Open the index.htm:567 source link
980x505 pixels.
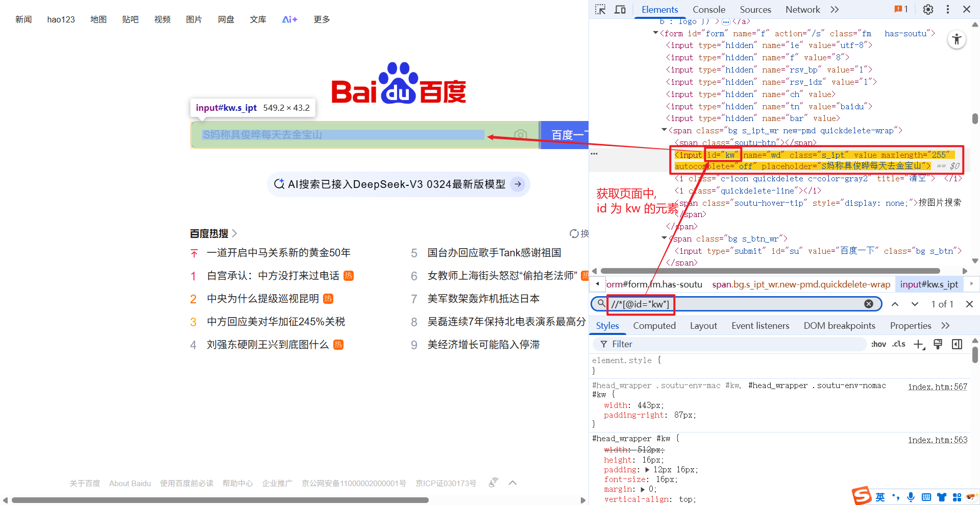(x=938, y=387)
